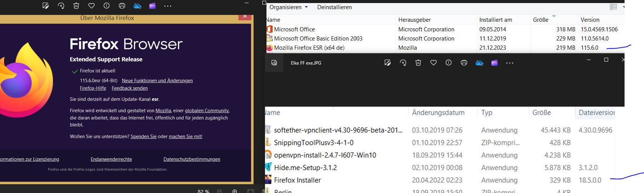Click the Mozilla Firefox ESR program icon

(x=270, y=48)
